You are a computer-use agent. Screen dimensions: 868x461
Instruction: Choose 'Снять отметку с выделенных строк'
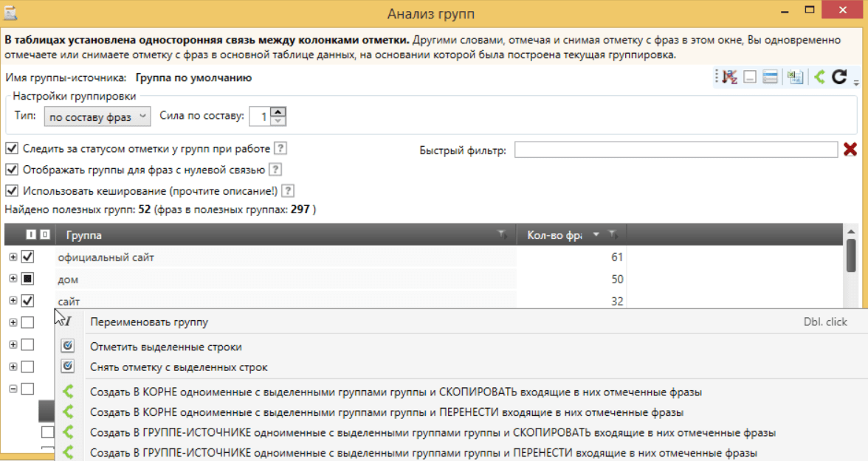point(462,367)
